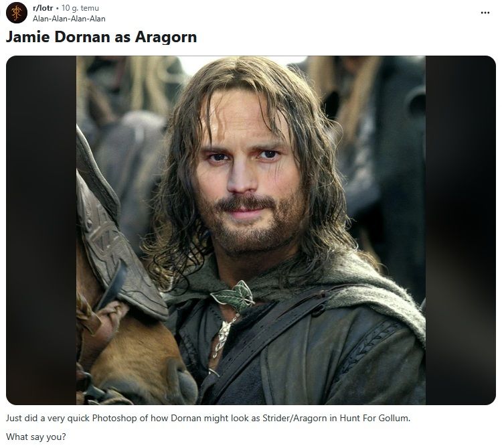The image size is (502, 448).
Task: Click the right black letterbox area of the image
Action: pyautogui.click(x=461, y=230)
